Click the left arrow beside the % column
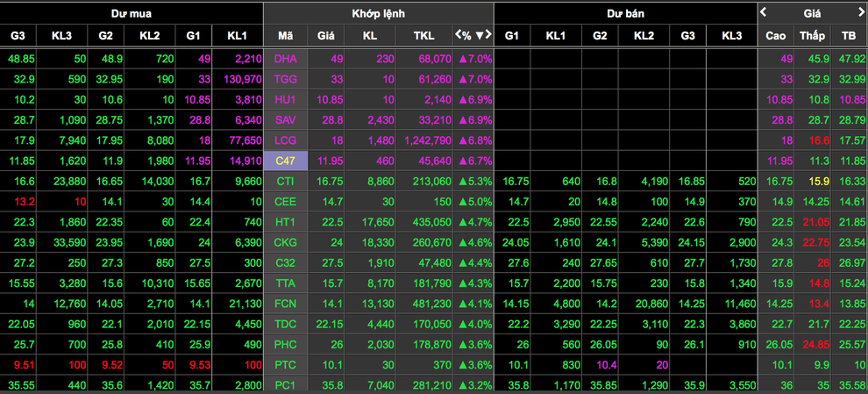This screenshot has width=868, height=394. 458,35
